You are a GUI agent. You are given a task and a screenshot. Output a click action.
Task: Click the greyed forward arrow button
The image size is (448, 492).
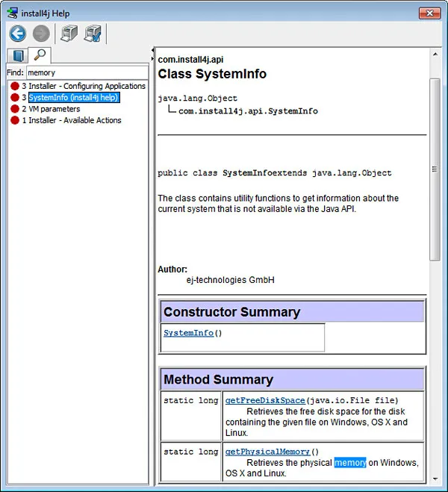(41, 34)
